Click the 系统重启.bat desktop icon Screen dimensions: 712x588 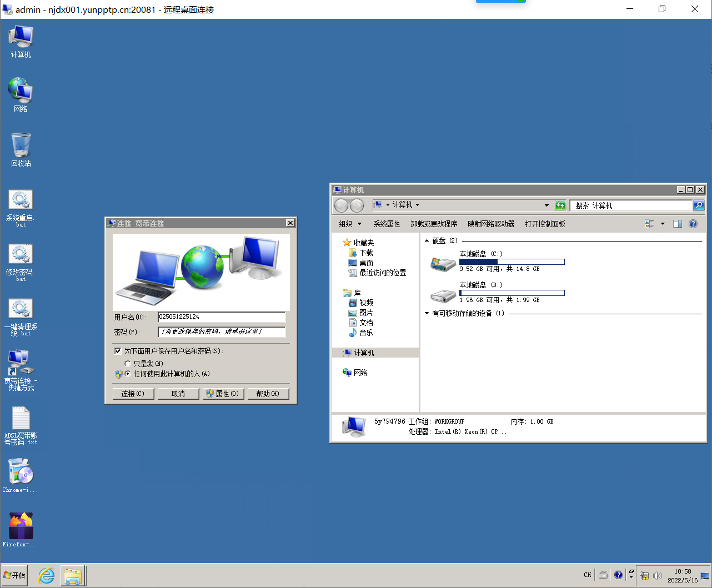click(x=21, y=200)
